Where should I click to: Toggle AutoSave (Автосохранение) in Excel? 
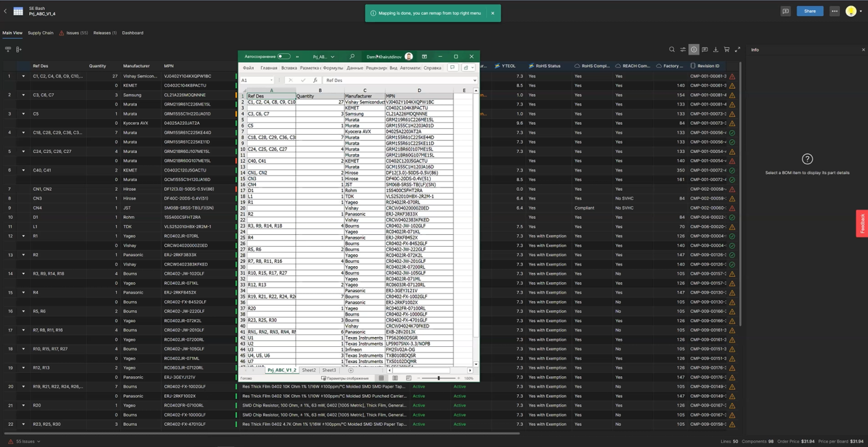tap(283, 56)
